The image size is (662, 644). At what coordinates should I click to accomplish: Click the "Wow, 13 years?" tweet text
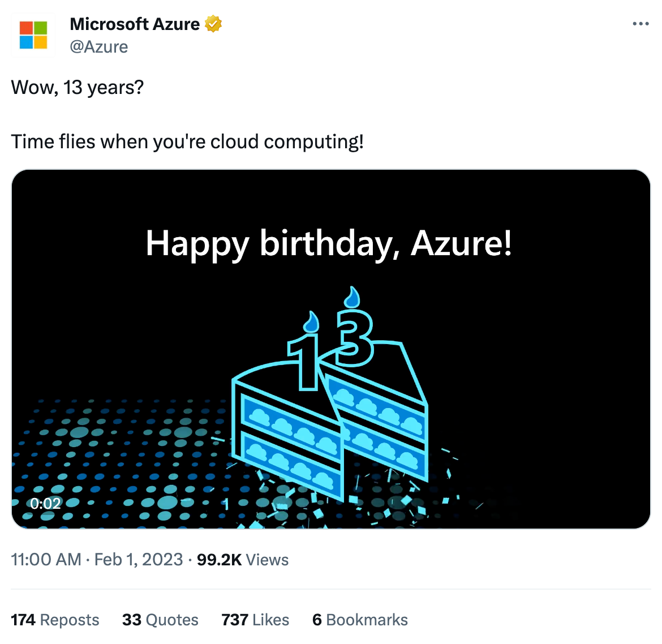click(78, 88)
